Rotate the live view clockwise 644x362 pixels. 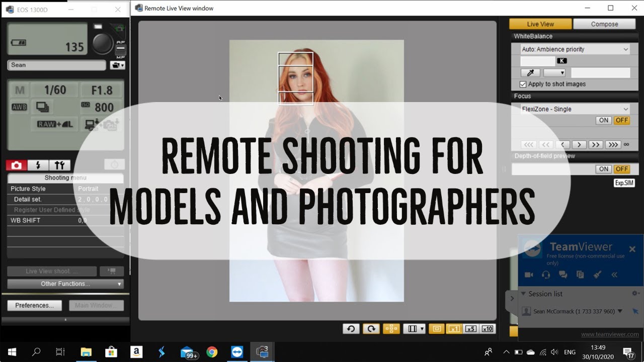click(x=371, y=329)
